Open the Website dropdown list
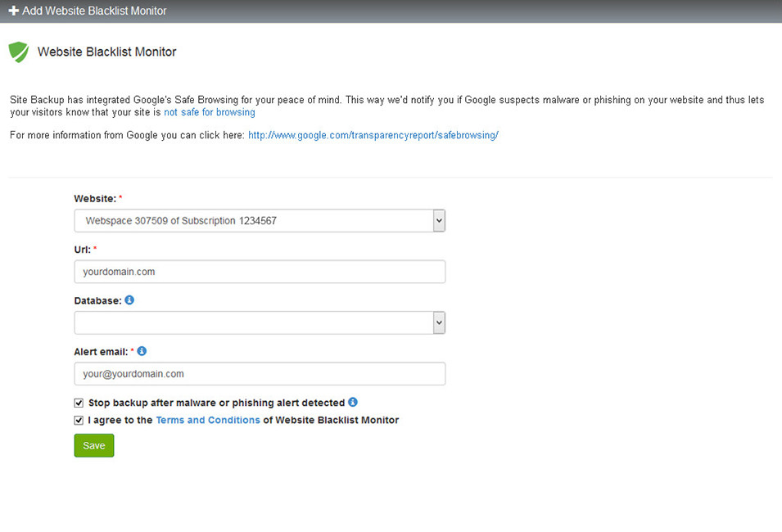 pyautogui.click(x=254, y=221)
